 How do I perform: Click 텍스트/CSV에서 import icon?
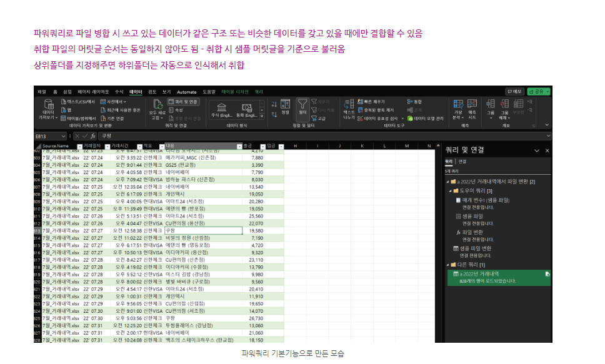[x=64, y=102]
